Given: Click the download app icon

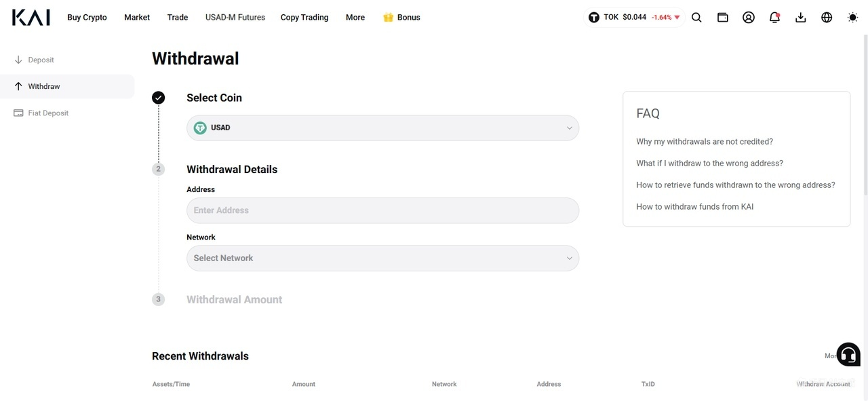Looking at the screenshot, I should [x=801, y=18].
